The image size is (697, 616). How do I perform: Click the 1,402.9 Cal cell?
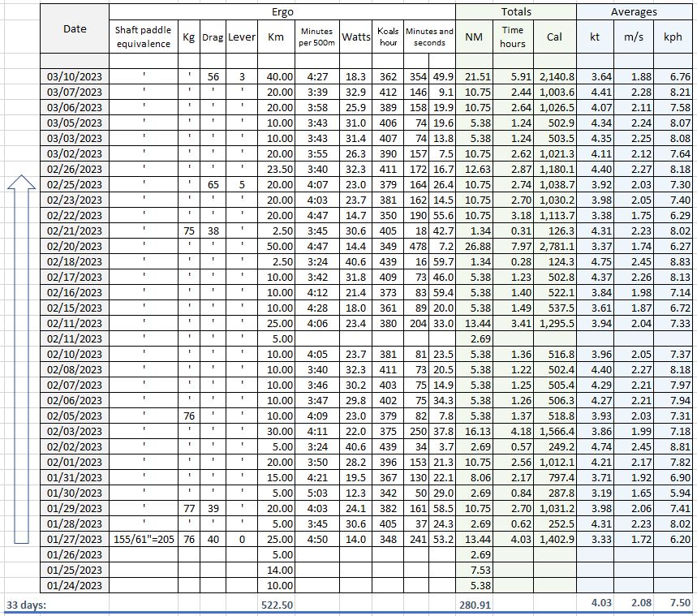coord(555,539)
